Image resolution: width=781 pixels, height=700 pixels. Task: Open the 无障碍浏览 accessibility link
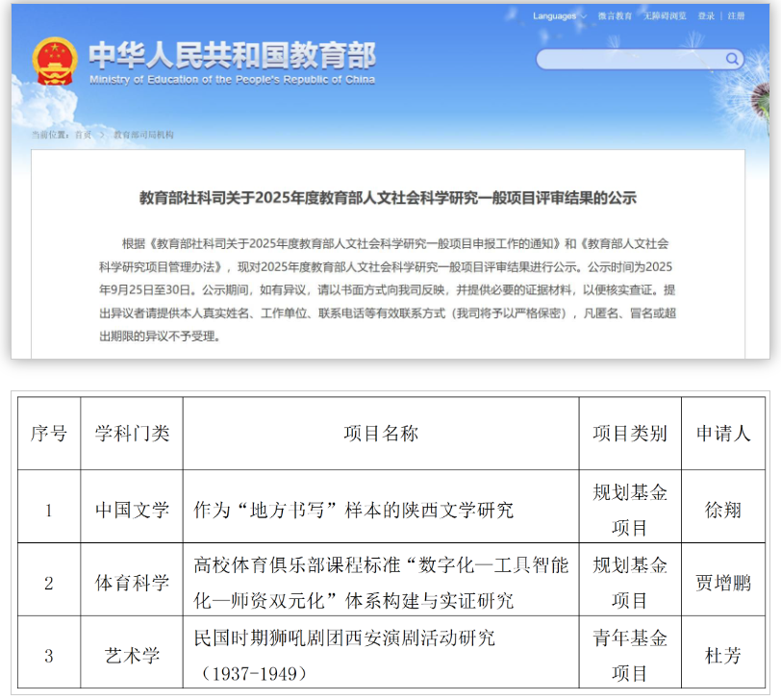coord(665,16)
